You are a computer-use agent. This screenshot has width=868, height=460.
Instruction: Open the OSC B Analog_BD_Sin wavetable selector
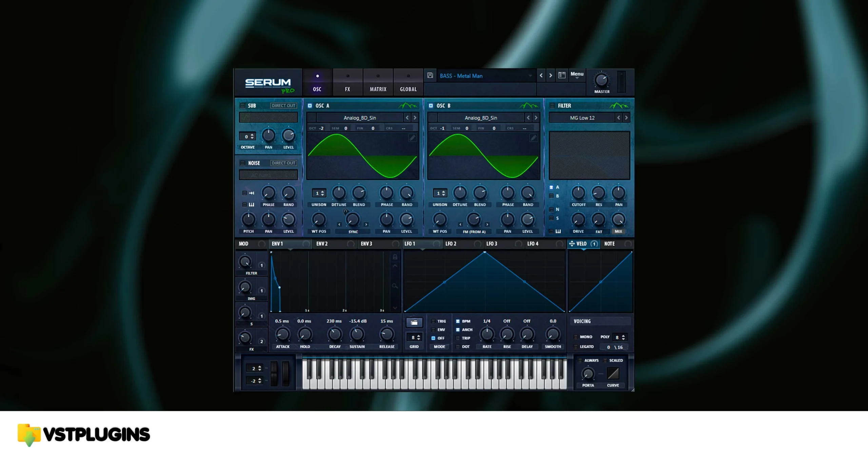point(481,118)
